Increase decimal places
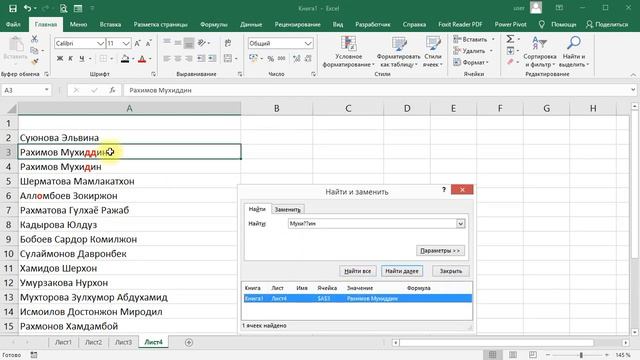The width and height of the screenshot is (640, 360). tap(297, 59)
